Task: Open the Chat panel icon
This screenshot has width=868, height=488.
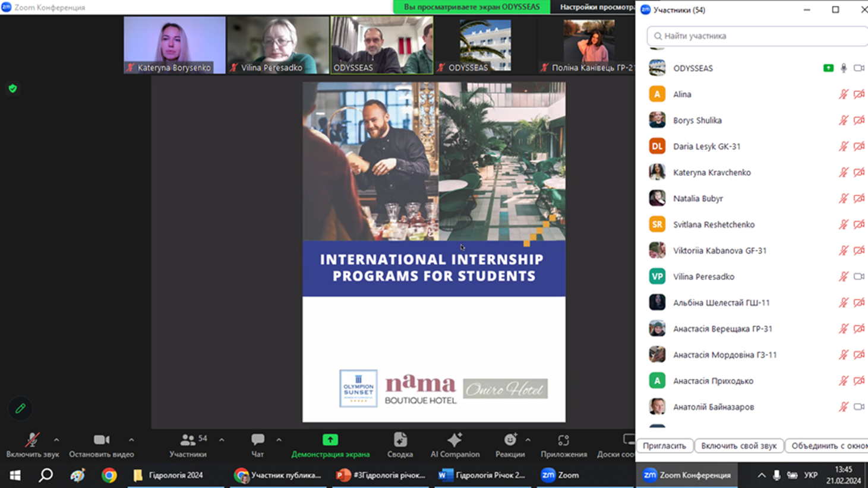Action: (x=257, y=440)
